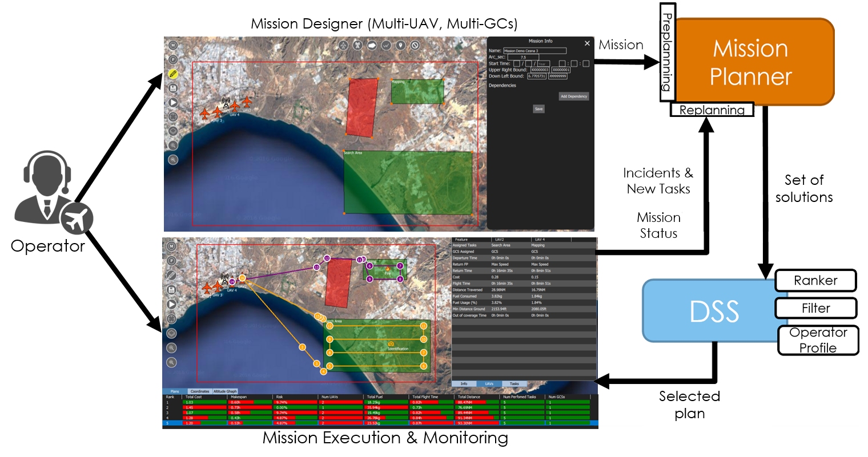868x457 pixels.
Task: Click the first Upper Right Bound field
Action: (x=540, y=70)
